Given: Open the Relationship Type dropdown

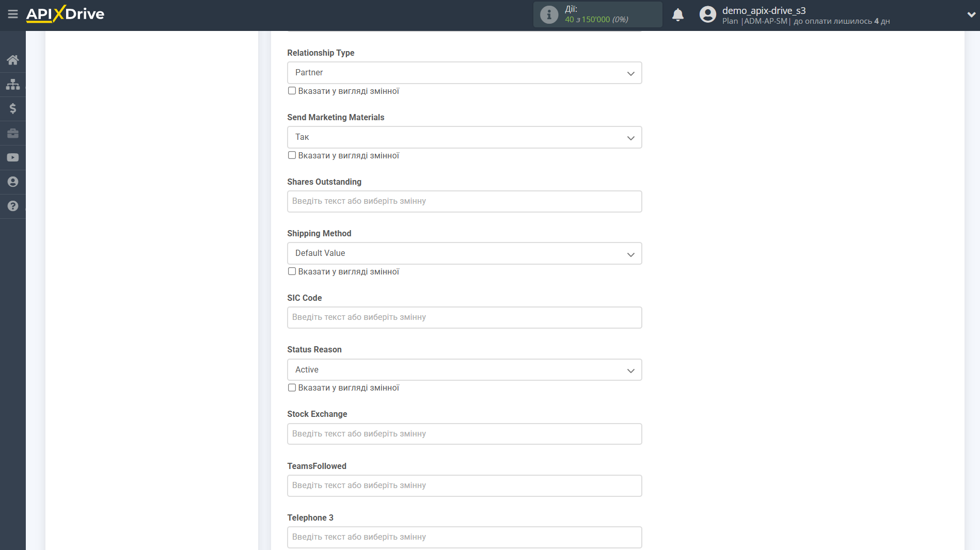Looking at the screenshot, I should click(x=464, y=73).
